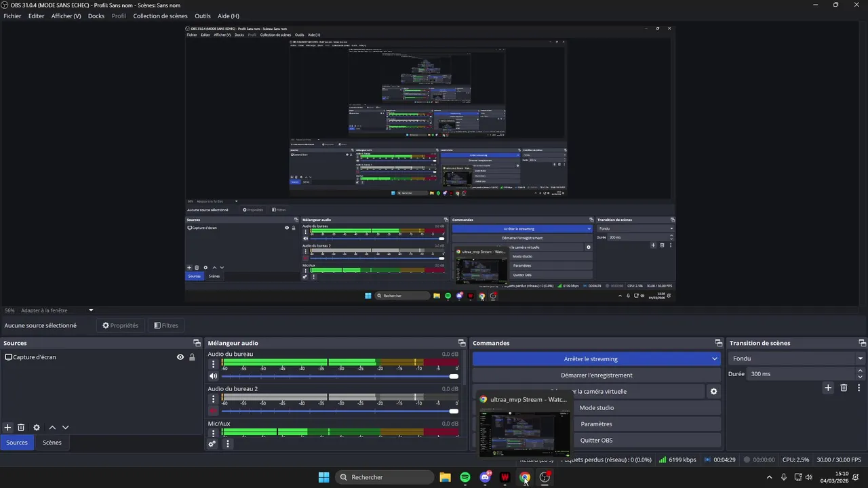The width and height of the screenshot is (868, 488).
Task: Open audio mixer menu beside gears icon
Action: (x=228, y=444)
